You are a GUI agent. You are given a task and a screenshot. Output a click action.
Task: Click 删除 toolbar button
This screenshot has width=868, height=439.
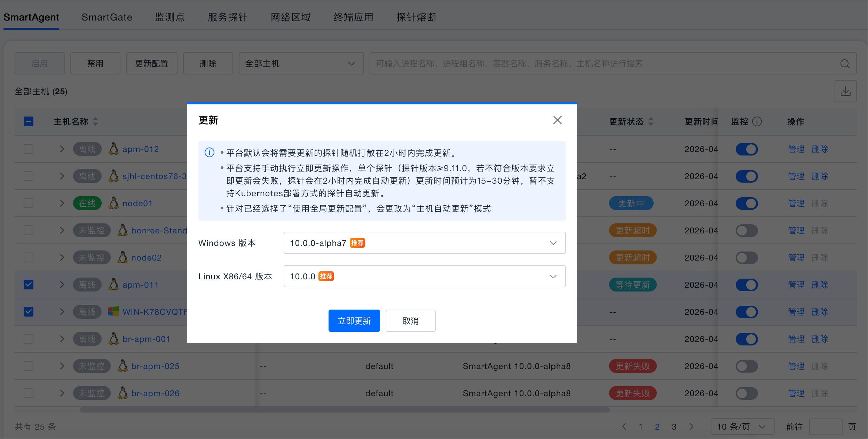[208, 64]
